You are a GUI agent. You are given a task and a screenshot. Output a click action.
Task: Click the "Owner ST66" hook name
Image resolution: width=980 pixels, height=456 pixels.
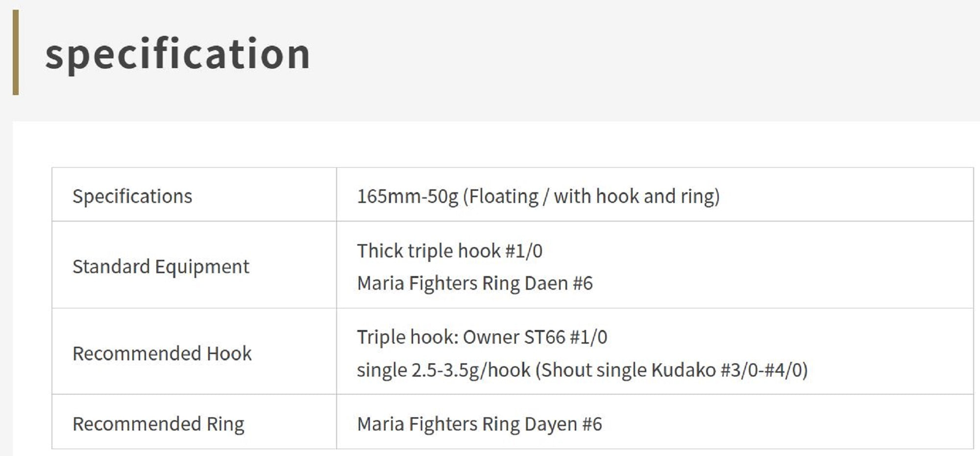pyautogui.click(x=514, y=337)
